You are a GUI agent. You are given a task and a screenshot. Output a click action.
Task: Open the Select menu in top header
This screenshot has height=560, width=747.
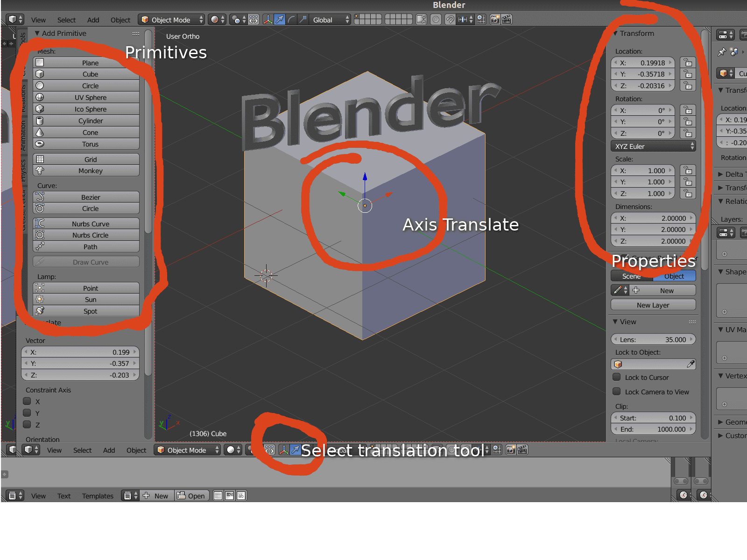coord(66,20)
